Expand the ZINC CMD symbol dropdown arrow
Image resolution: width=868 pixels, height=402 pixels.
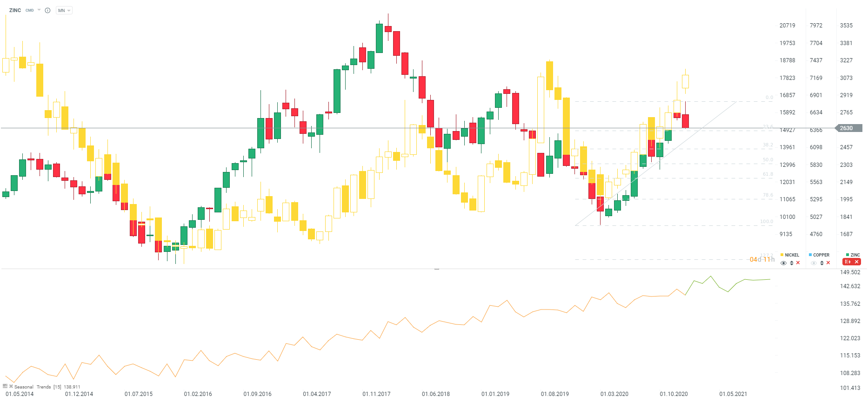tap(39, 10)
